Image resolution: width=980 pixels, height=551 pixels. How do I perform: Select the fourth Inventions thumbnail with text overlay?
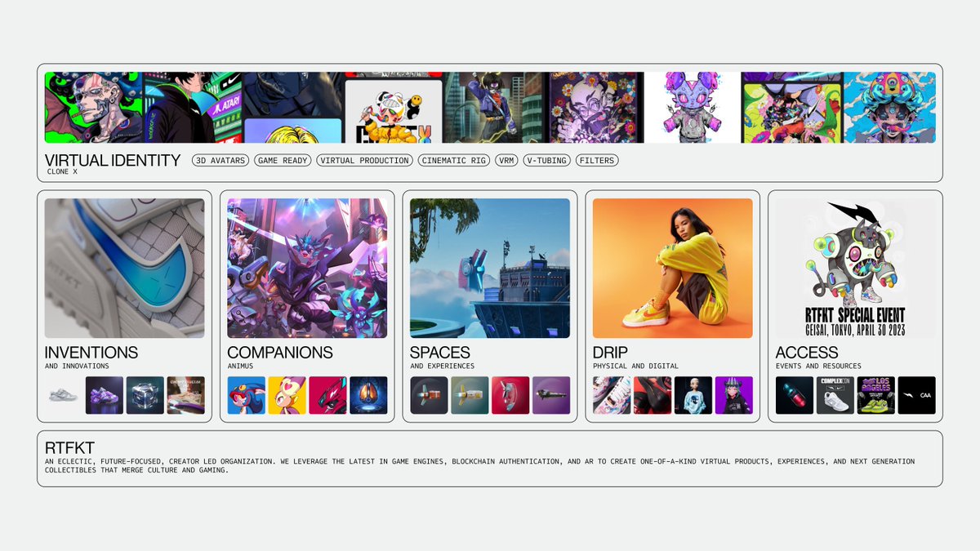tap(186, 395)
